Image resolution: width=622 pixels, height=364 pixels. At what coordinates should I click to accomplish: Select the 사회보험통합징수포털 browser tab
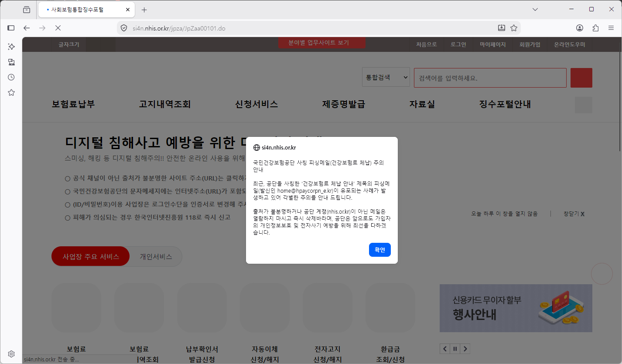click(87, 10)
